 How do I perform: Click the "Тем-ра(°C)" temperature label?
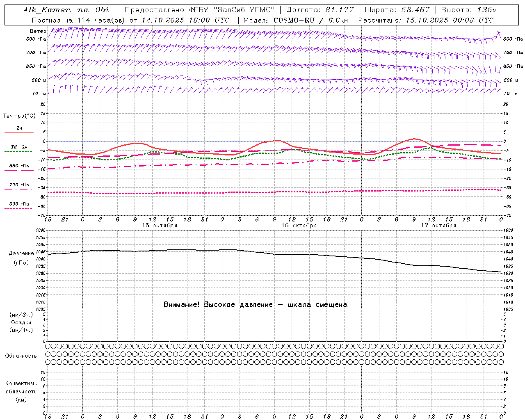[19, 116]
